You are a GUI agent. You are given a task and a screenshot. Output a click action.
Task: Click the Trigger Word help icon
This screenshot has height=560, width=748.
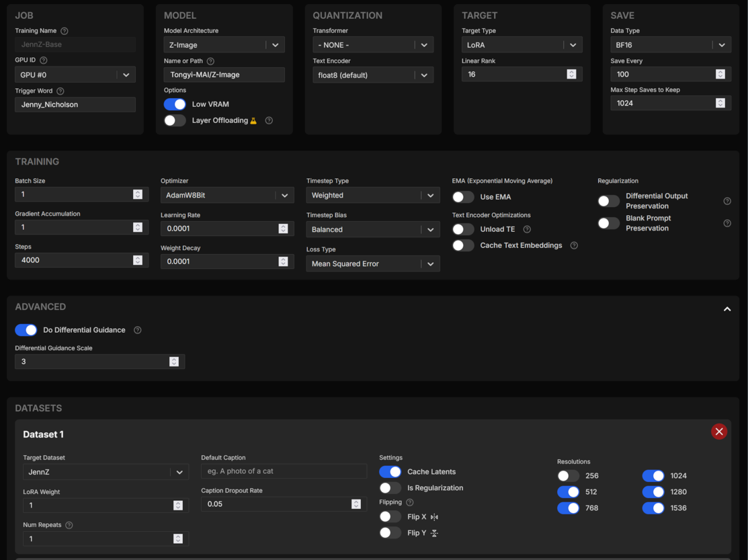click(60, 91)
